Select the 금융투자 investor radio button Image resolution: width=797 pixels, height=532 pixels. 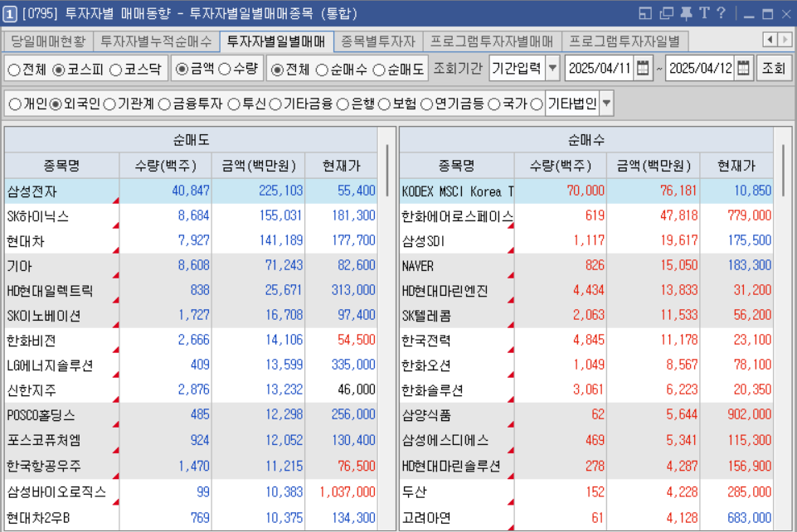click(x=164, y=104)
